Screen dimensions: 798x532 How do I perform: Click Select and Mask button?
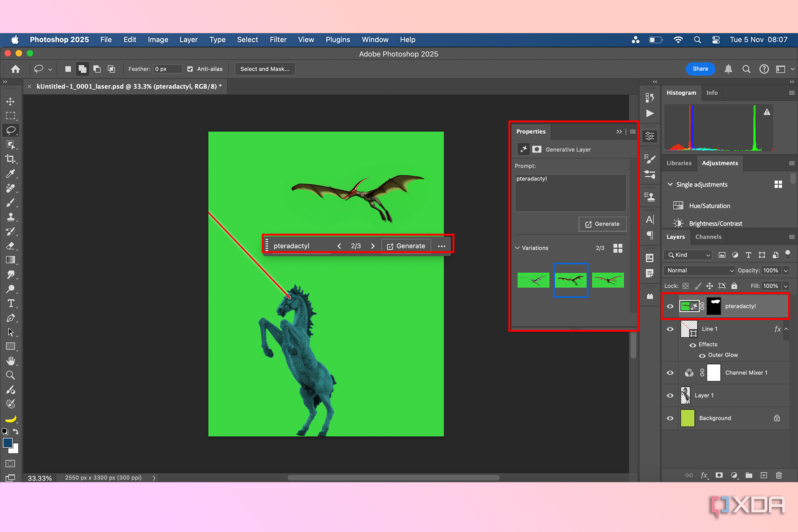coord(265,69)
